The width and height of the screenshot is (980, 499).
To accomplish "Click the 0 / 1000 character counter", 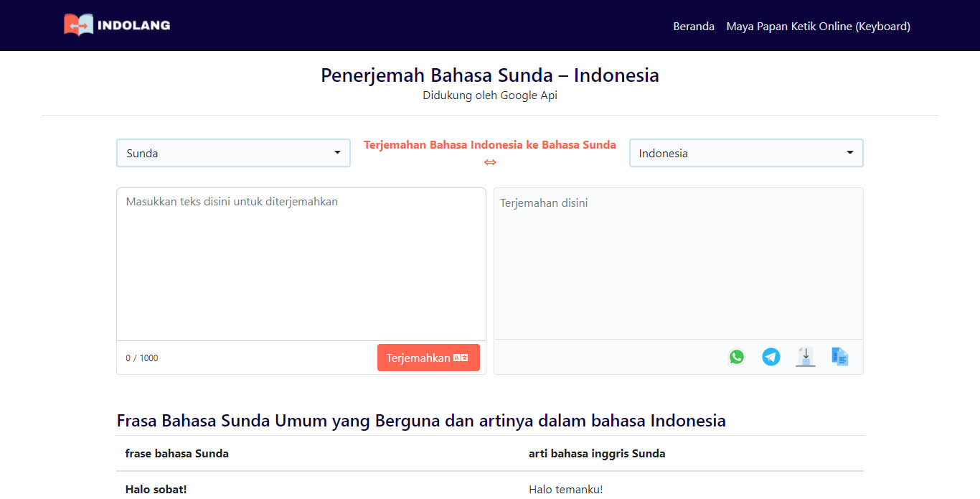I will pyautogui.click(x=142, y=358).
